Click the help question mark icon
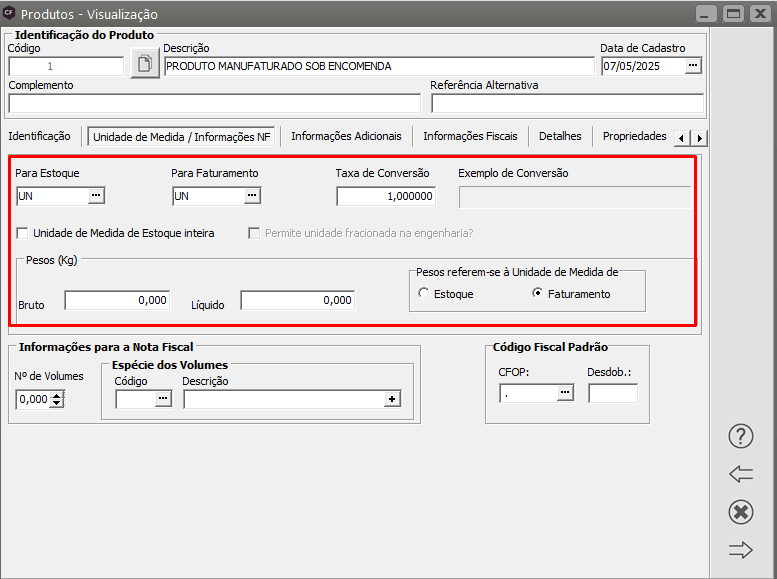777x579 pixels. pyautogui.click(x=740, y=436)
